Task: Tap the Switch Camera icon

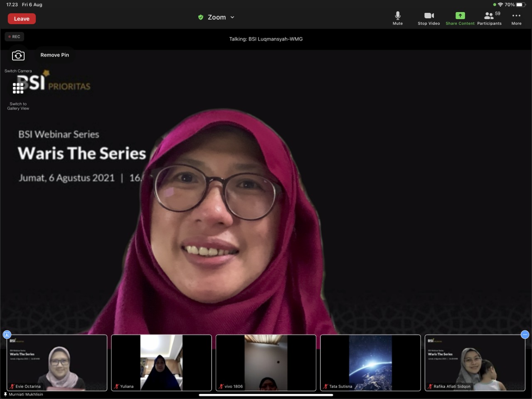Action: click(18, 56)
